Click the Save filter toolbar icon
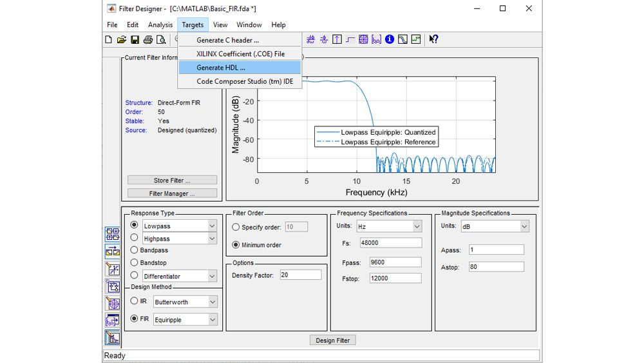644x363 pixels. 135,39
